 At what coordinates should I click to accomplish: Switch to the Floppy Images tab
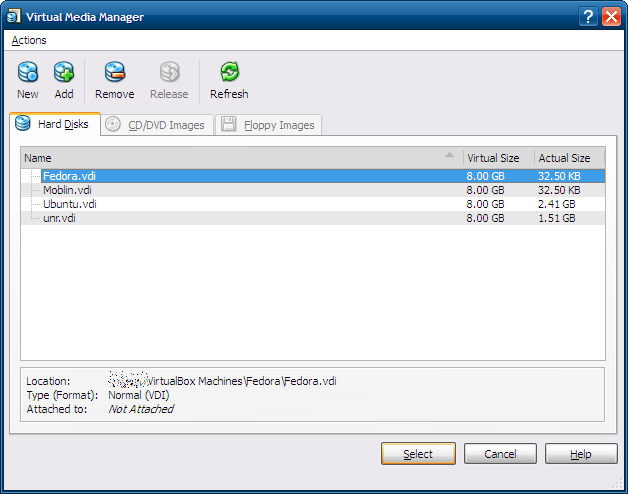tap(268, 125)
